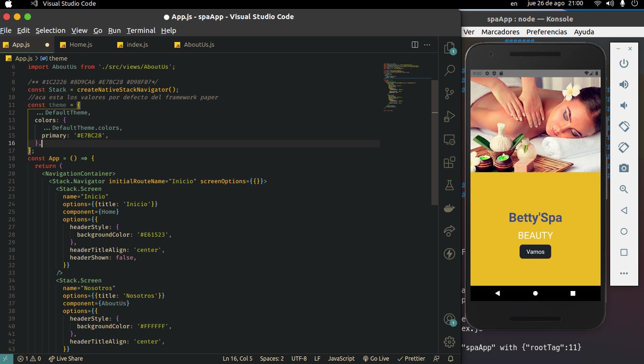Raise emulator volume with the volume up icon
This screenshot has height=364, width=644.
[x=624, y=84]
